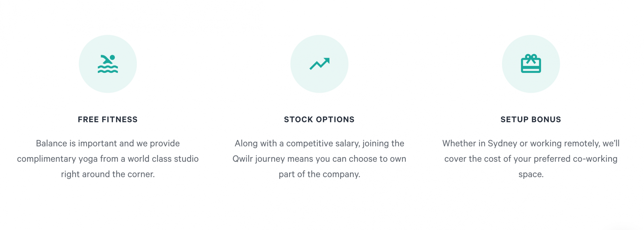
Task: Click the word "preferred" in Setup Bonus text
Action: (552, 159)
